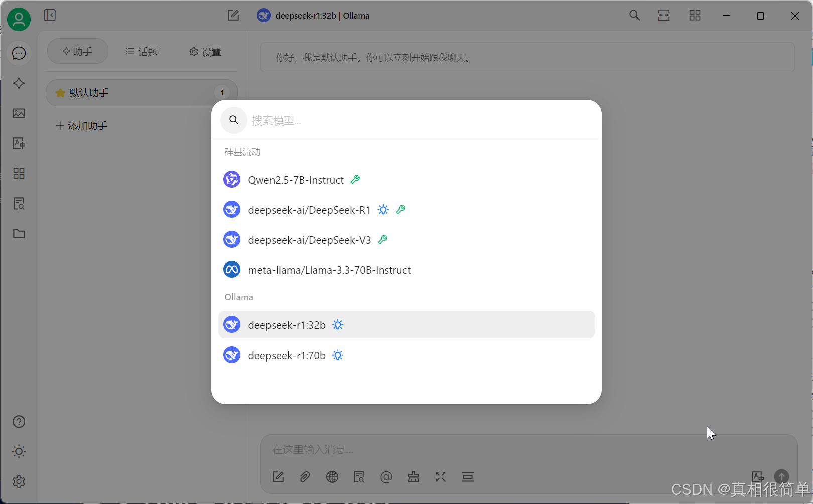Clear messages with the broom icon

[414, 477]
